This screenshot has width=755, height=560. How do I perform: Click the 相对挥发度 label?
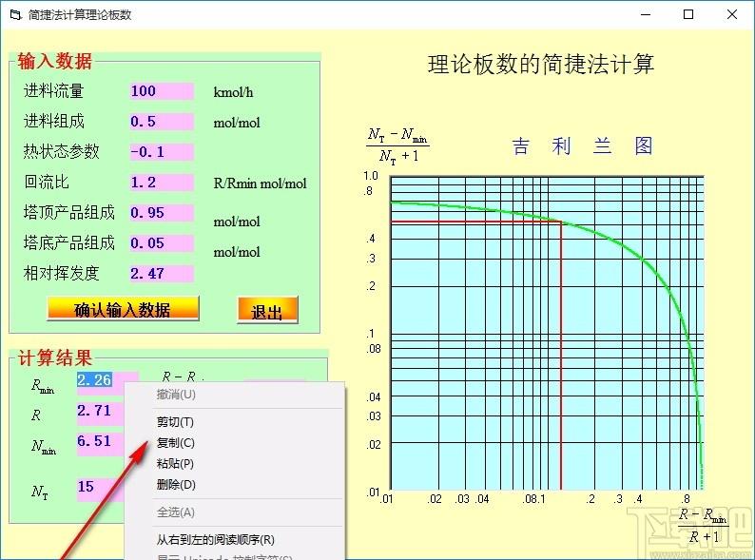62,273
